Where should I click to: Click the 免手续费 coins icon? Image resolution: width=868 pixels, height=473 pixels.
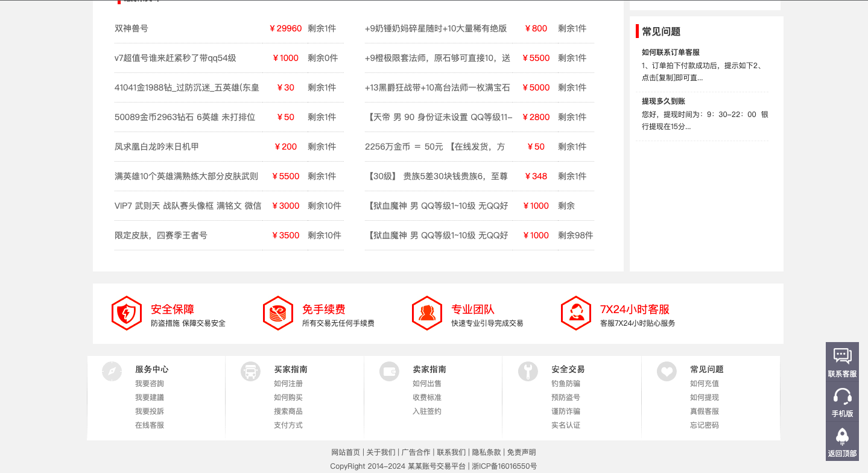point(277,313)
